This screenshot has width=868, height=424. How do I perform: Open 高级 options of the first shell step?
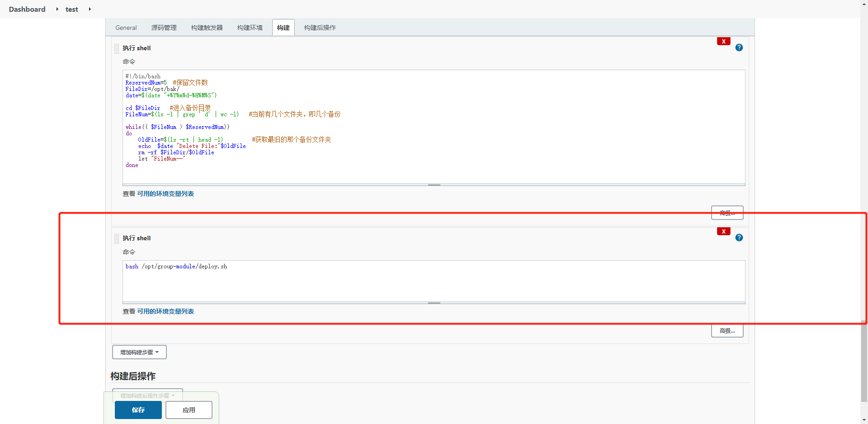click(x=727, y=213)
